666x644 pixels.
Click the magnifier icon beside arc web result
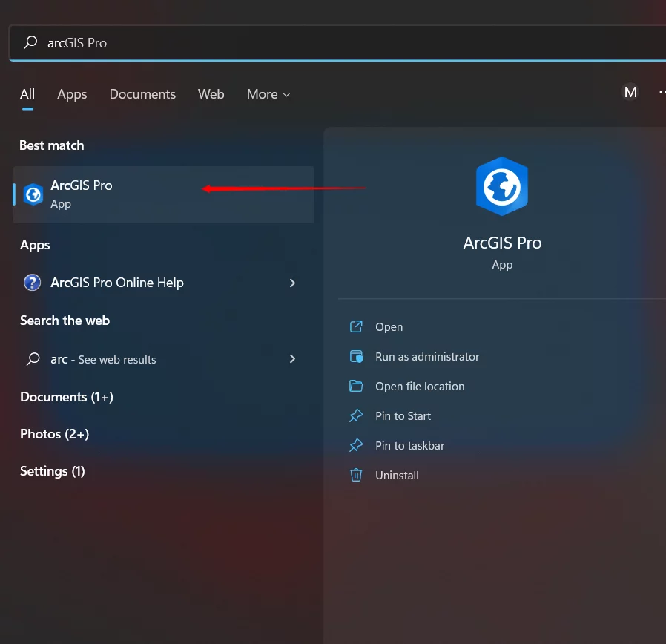[33, 359]
